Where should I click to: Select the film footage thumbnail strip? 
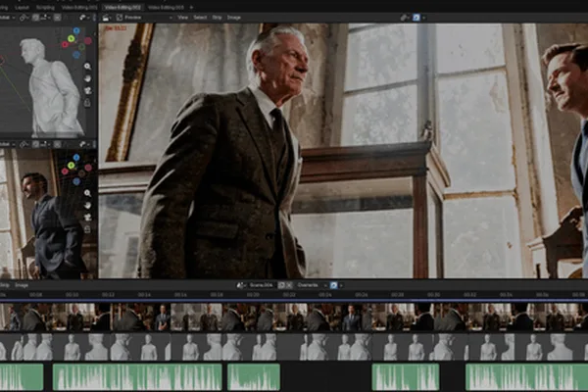point(294,317)
